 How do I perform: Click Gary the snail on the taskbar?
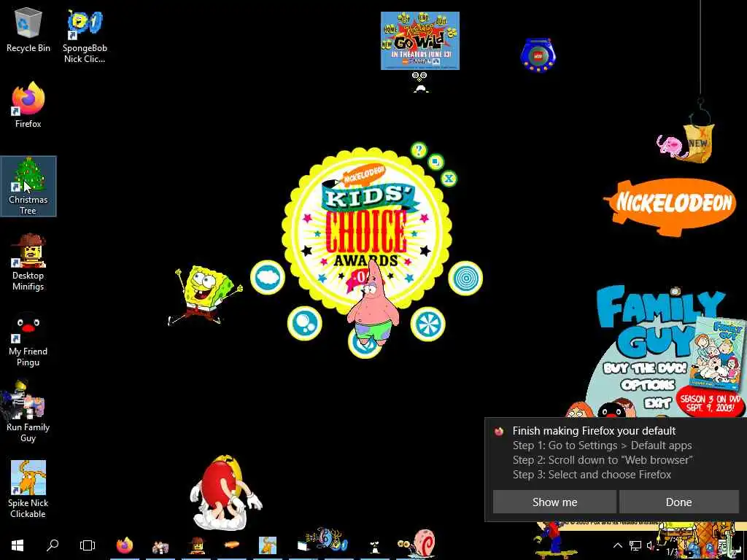coord(417,542)
